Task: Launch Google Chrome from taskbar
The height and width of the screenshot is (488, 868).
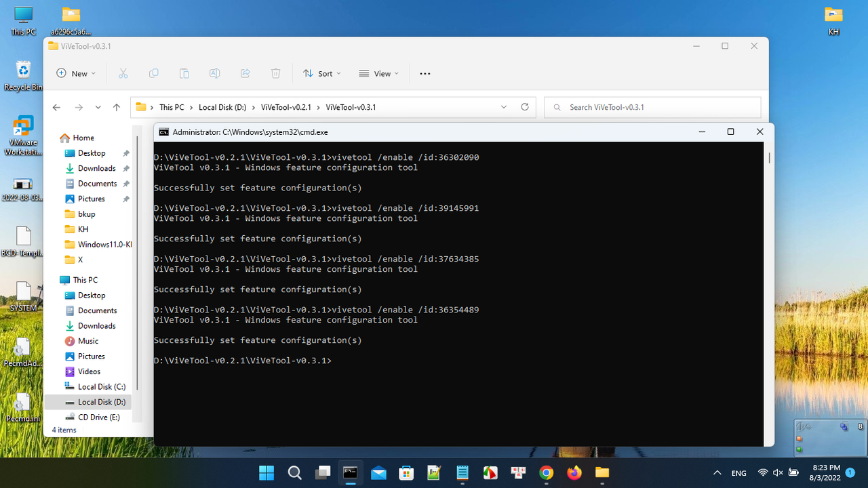Action: coord(547,472)
